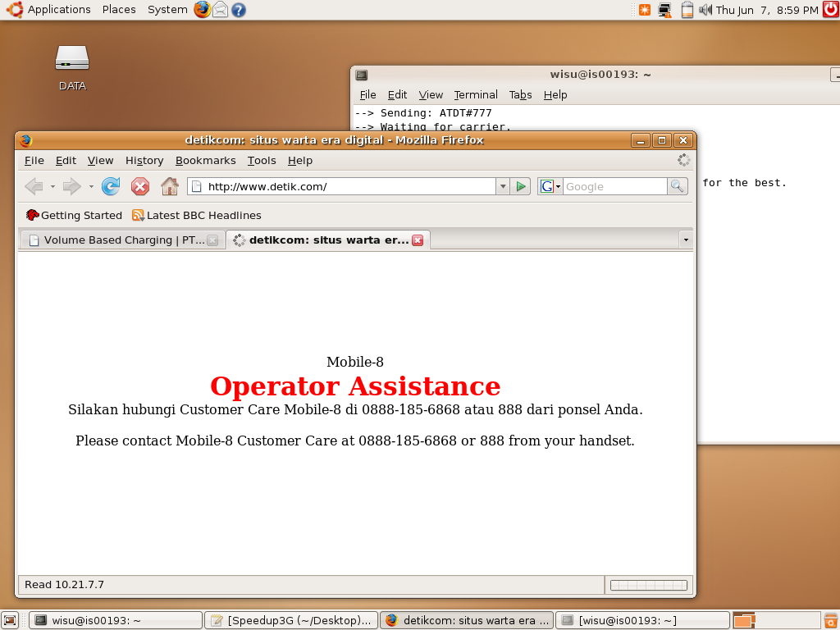Click the trash icon in bottom panel
840x630 pixels.
(x=831, y=620)
